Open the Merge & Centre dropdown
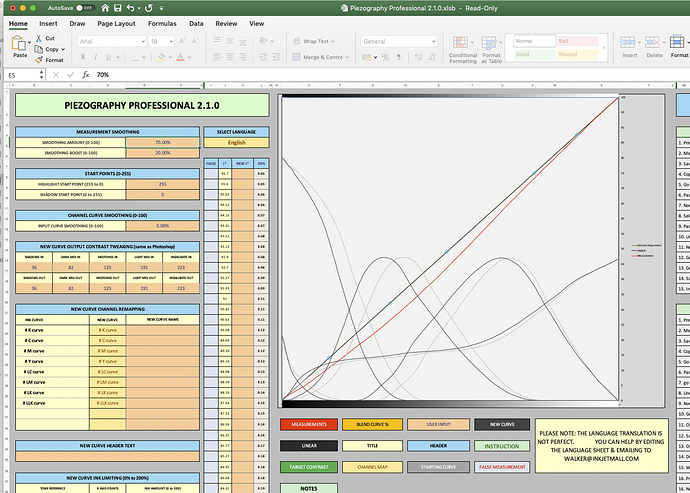This screenshot has width=690, height=493. click(347, 57)
